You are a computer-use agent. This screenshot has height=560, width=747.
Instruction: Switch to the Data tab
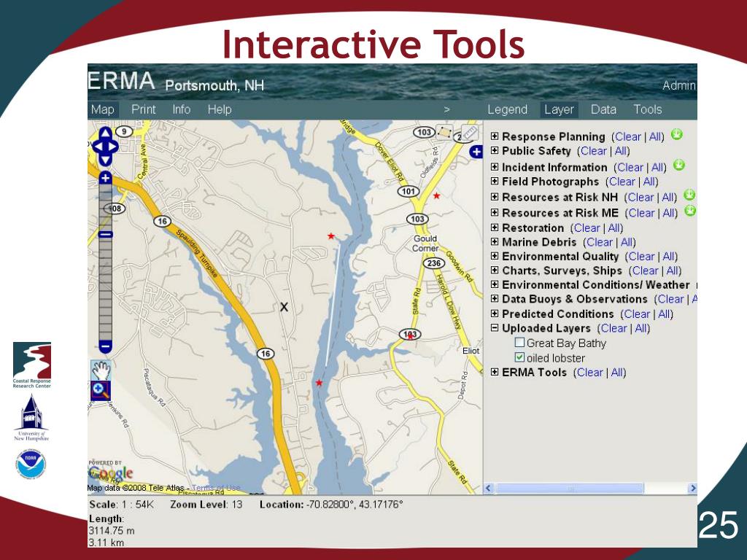(603, 109)
